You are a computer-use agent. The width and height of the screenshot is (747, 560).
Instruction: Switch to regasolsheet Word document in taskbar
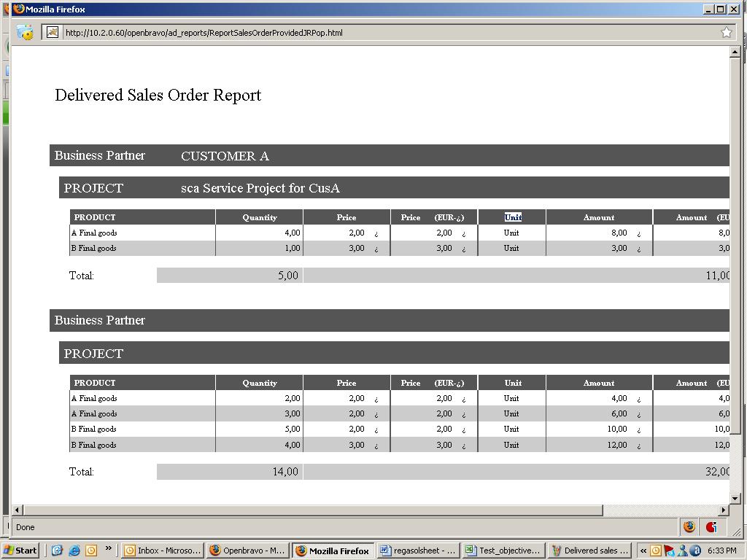tap(418, 551)
